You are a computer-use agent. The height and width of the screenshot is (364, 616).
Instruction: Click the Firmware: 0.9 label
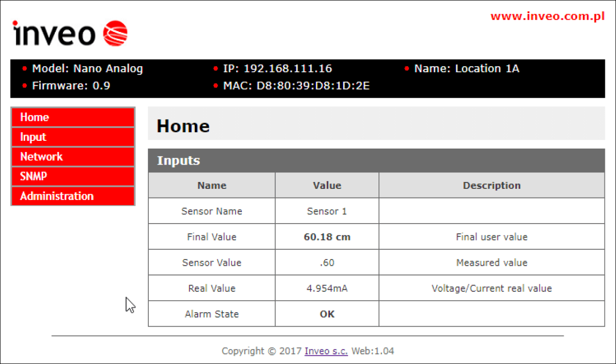71,86
